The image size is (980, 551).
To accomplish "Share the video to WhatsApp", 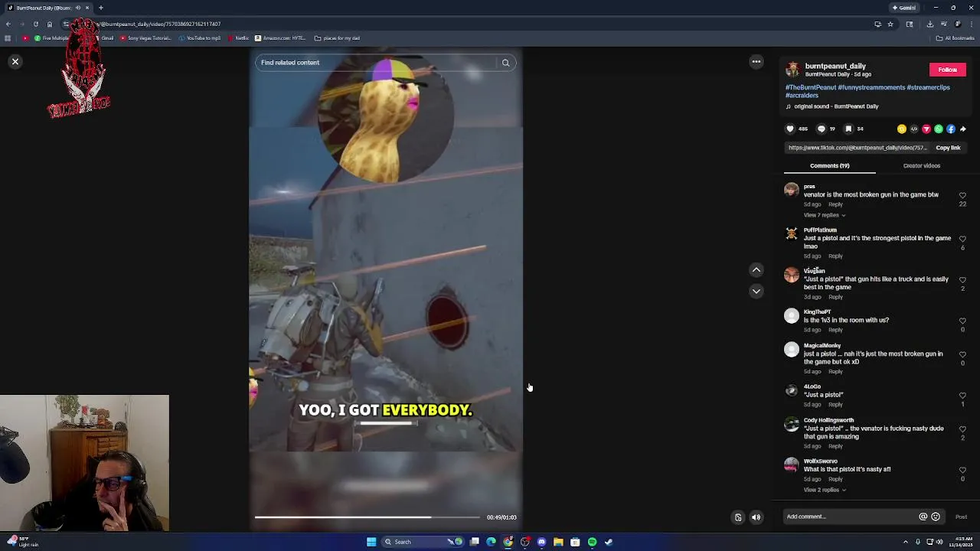I will pyautogui.click(x=938, y=129).
